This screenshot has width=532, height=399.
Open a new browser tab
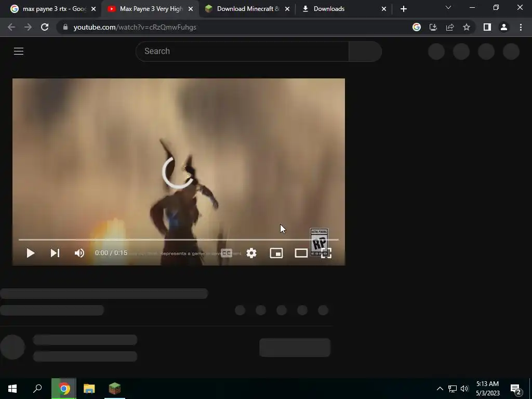[x=403, y=9]
